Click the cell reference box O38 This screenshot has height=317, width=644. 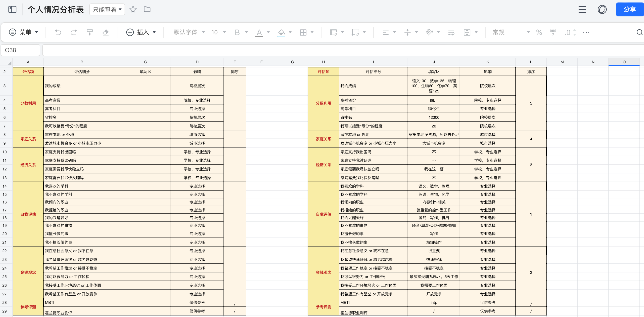20,50
